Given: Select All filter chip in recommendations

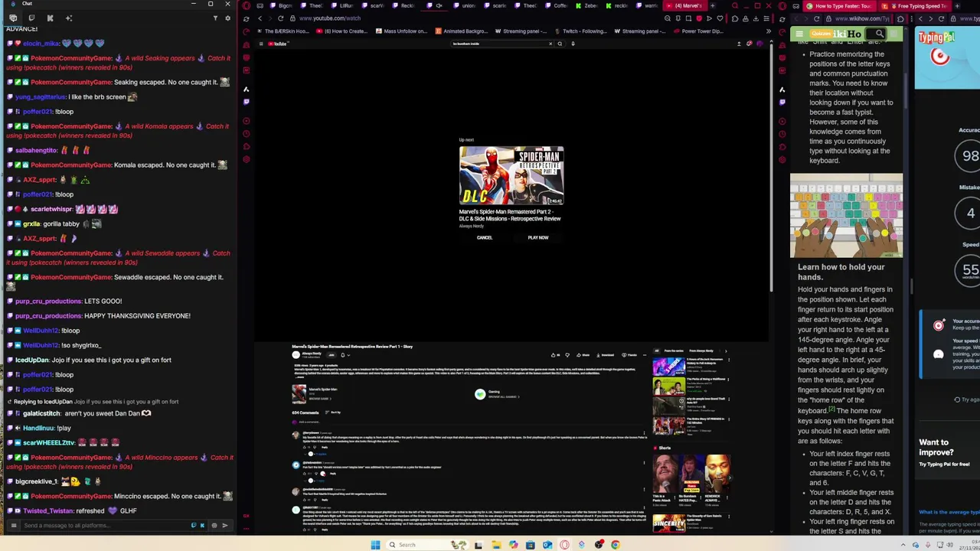Looking at the screenshot, I should 656,350.
